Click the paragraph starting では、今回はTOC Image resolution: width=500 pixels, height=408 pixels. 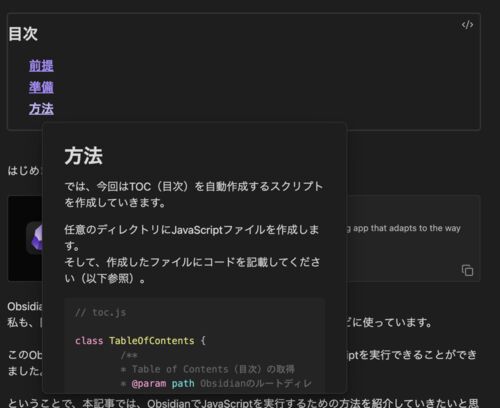[x=194, y=194]
